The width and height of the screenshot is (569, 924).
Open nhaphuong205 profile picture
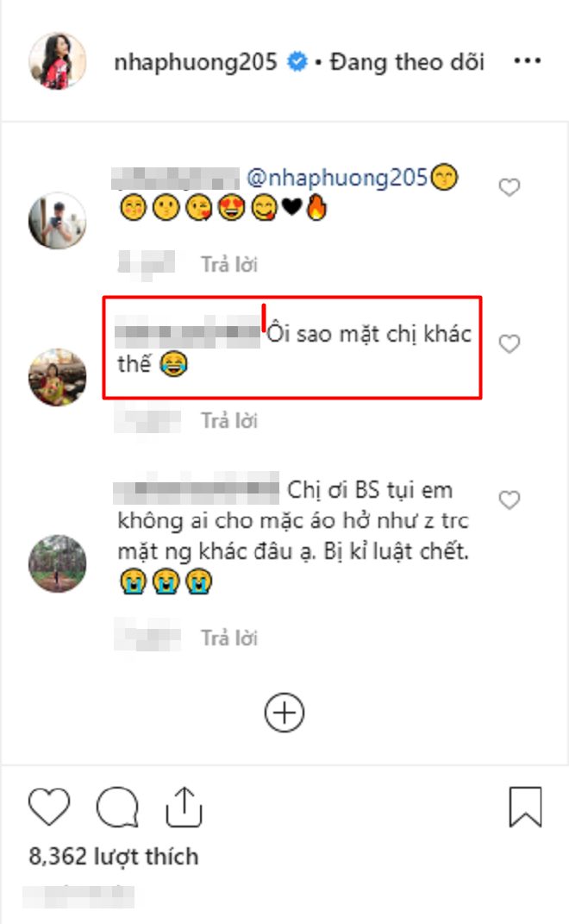tap(57, 61)
